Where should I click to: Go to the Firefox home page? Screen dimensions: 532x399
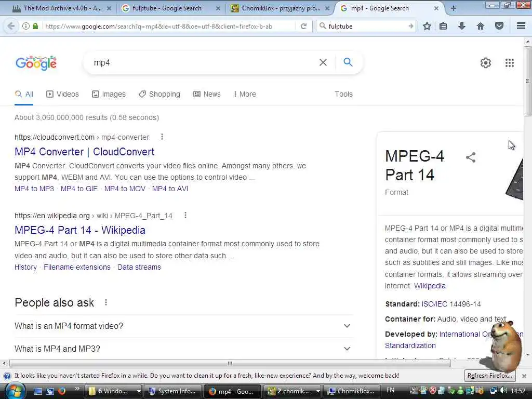pos(481,26)
